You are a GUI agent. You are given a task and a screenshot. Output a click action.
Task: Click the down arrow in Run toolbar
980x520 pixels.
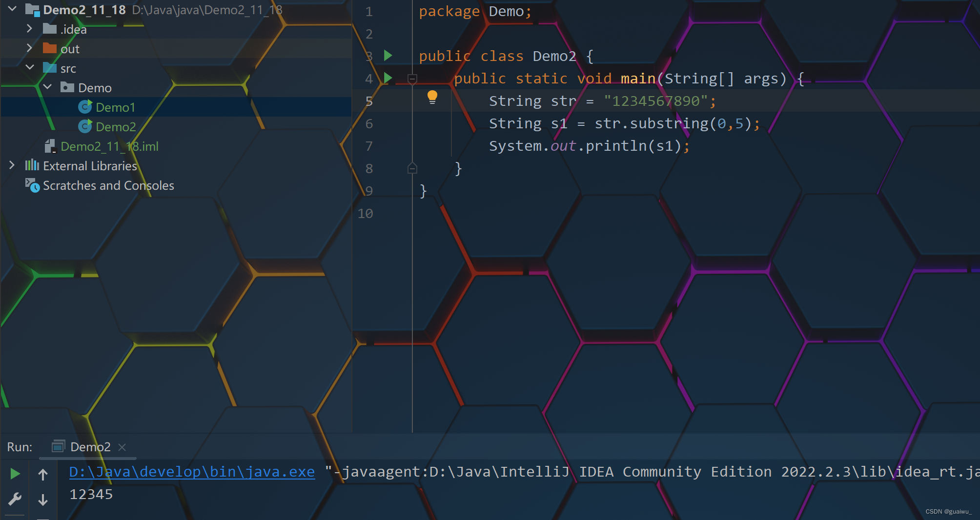click(43, 500)
